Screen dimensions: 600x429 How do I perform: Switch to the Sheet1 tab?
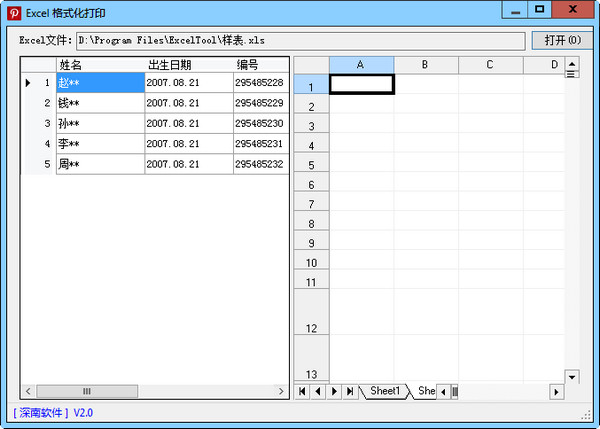[385, 391]
